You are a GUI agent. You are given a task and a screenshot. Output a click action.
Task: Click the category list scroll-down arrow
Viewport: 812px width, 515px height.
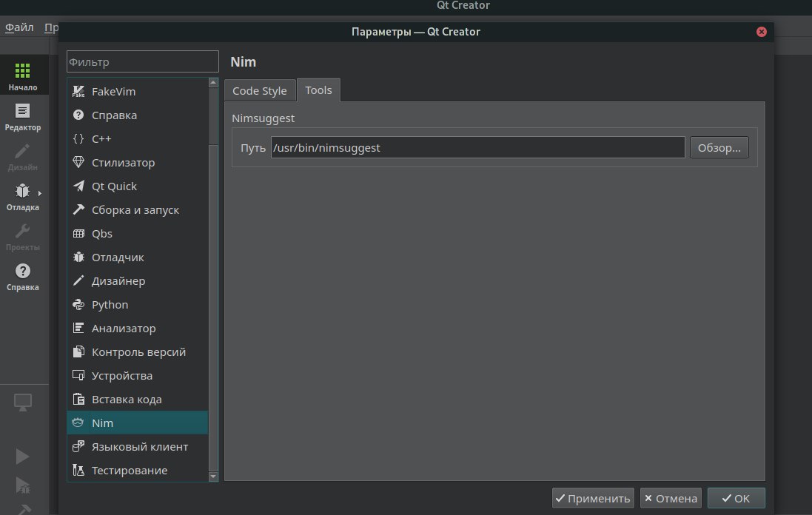(213, 477)
